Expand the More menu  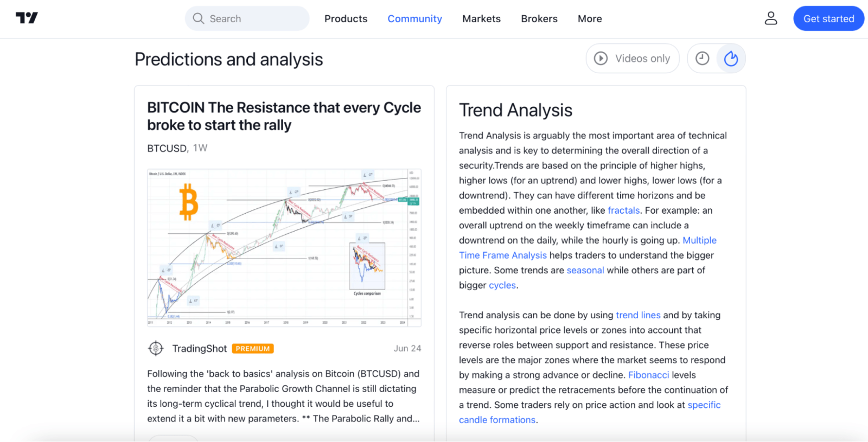point(590,18)
